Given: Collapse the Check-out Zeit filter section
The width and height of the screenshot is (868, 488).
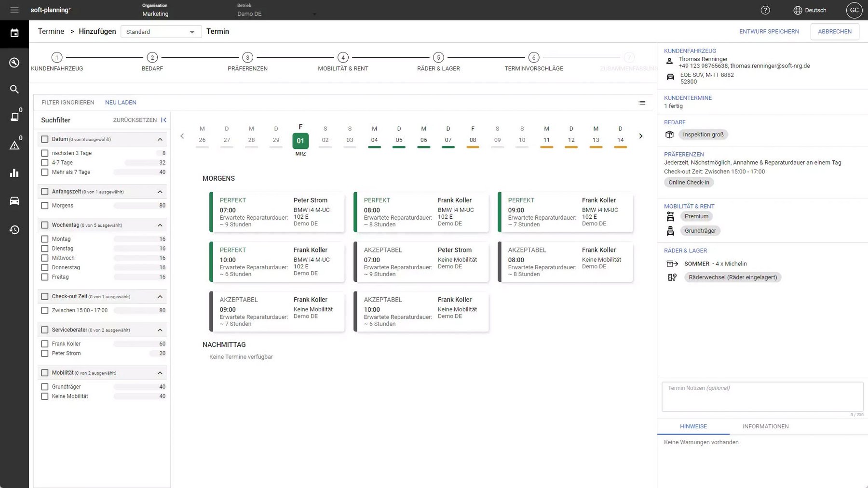Looking at the screenshot, I should (160, 296).
